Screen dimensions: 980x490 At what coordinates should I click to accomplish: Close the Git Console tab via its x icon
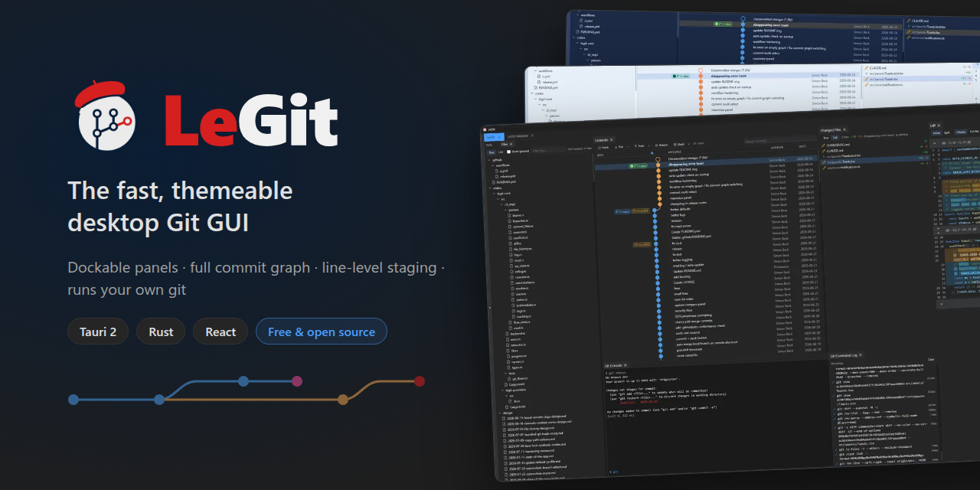[x=626, y=365]
